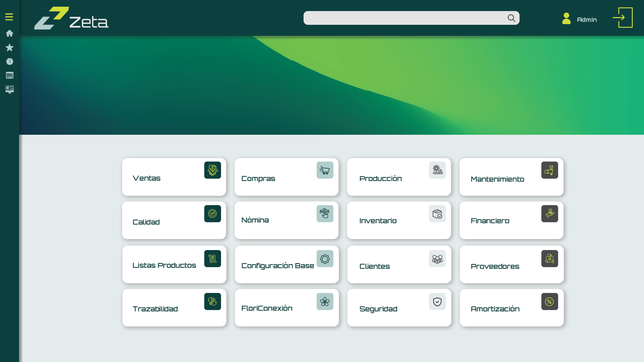Open the FloriConexión flower icon

pyautogui.click(x=325, y=302)
